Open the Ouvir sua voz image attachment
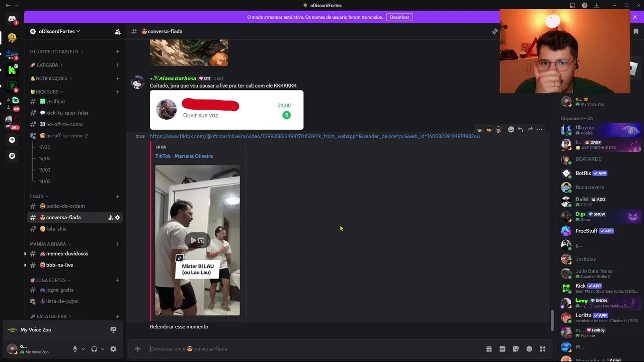The width and height of the screenshot is (644, 362). pos(226,110)
